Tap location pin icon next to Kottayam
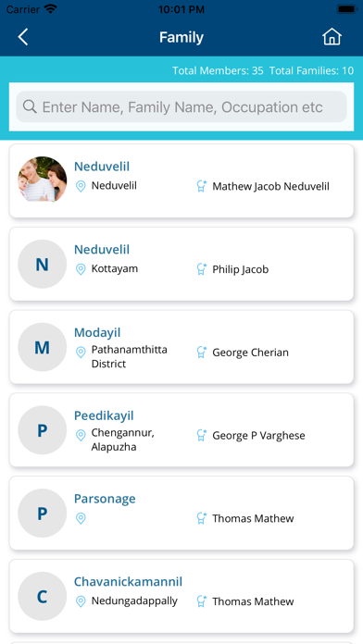This screenshot has height=644, width=363. [81, 269]
